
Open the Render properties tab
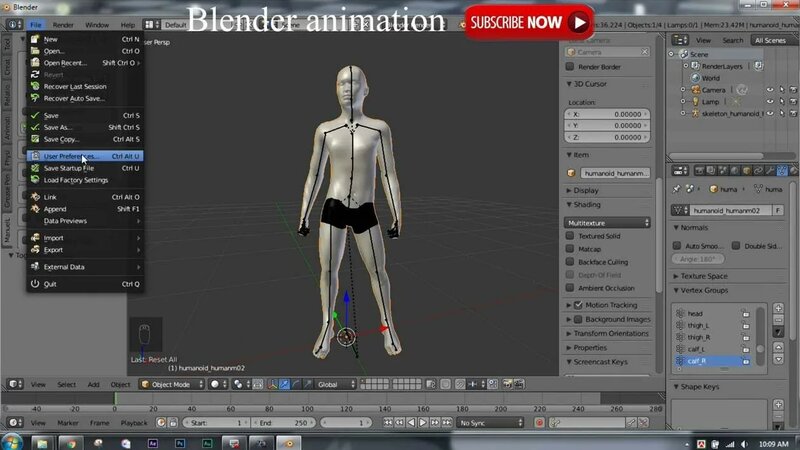pyautogui.click(x=699, y=171)
